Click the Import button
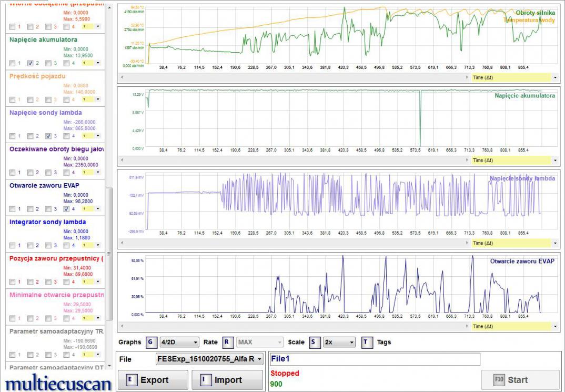Viewport: 565px width, 392px height. pyautogui.click(x=227, y=380)
